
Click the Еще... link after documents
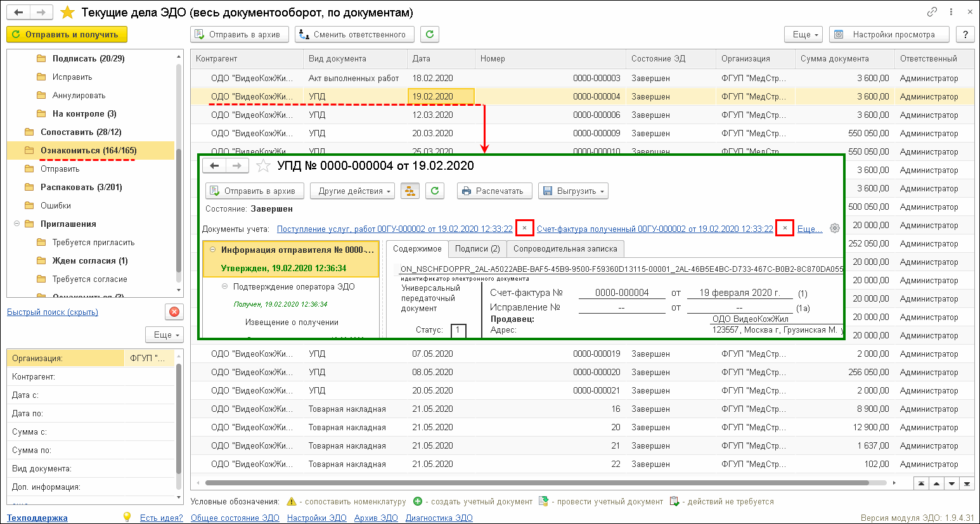click(809, 229)
